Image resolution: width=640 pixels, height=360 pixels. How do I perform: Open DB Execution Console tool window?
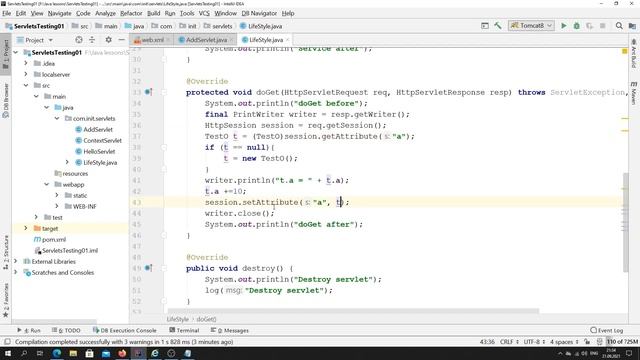tap(124, 330)
